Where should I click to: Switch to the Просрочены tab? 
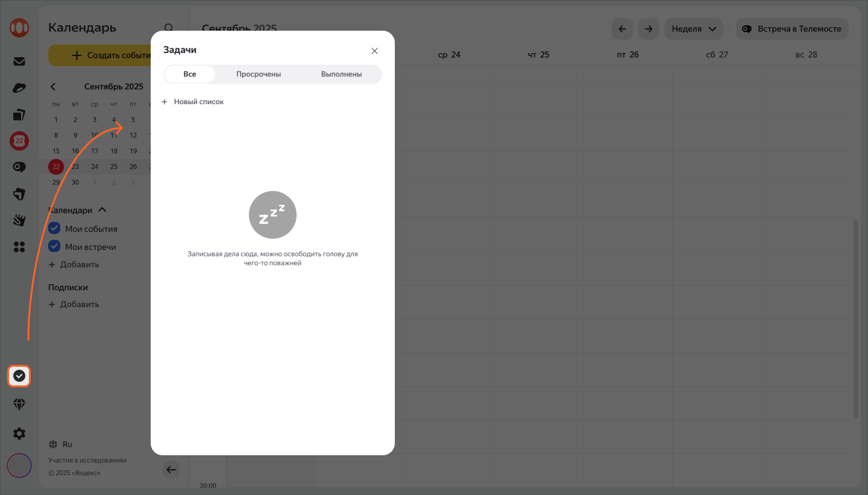[x=259, y=74]
